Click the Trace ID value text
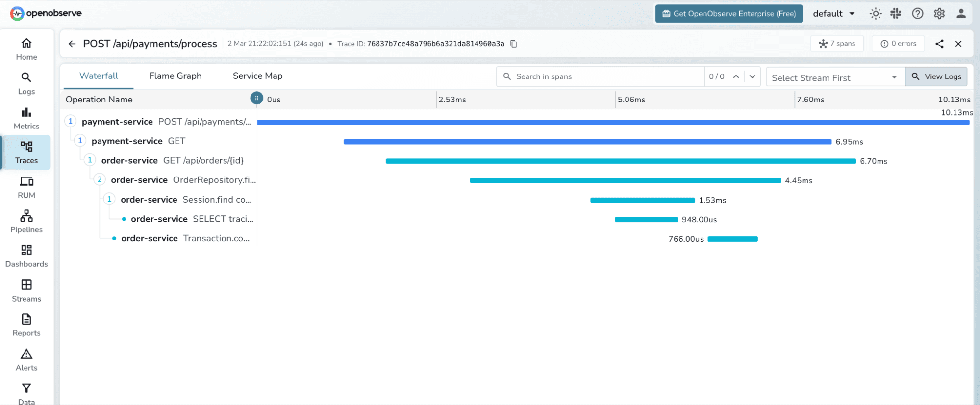Image resolution: width=980 pixels, height=405 pixels. (x=435, y=44)
